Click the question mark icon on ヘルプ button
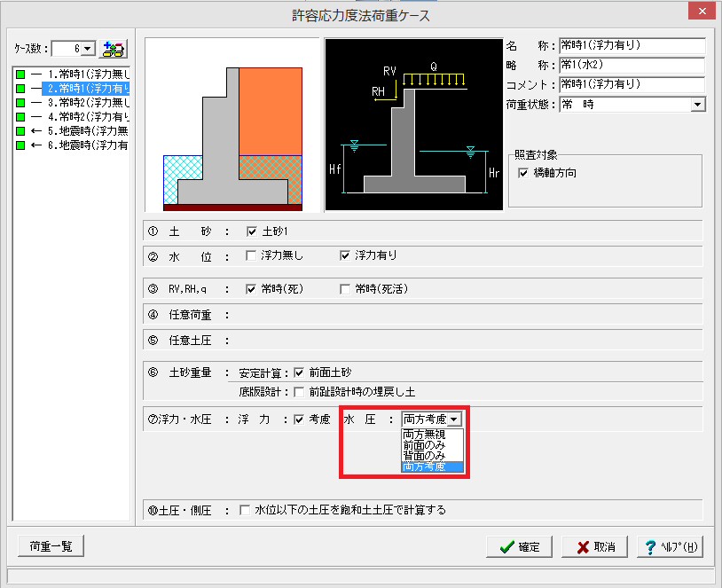 650,547
